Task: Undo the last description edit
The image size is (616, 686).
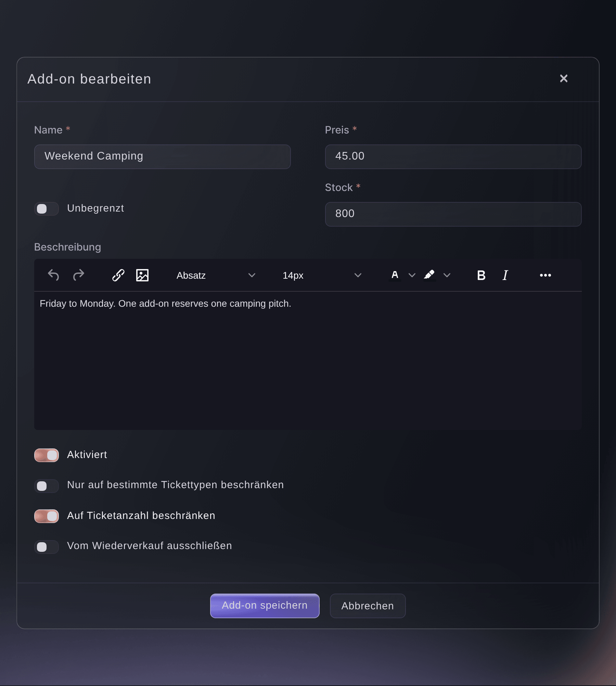Action: point(53,275)
